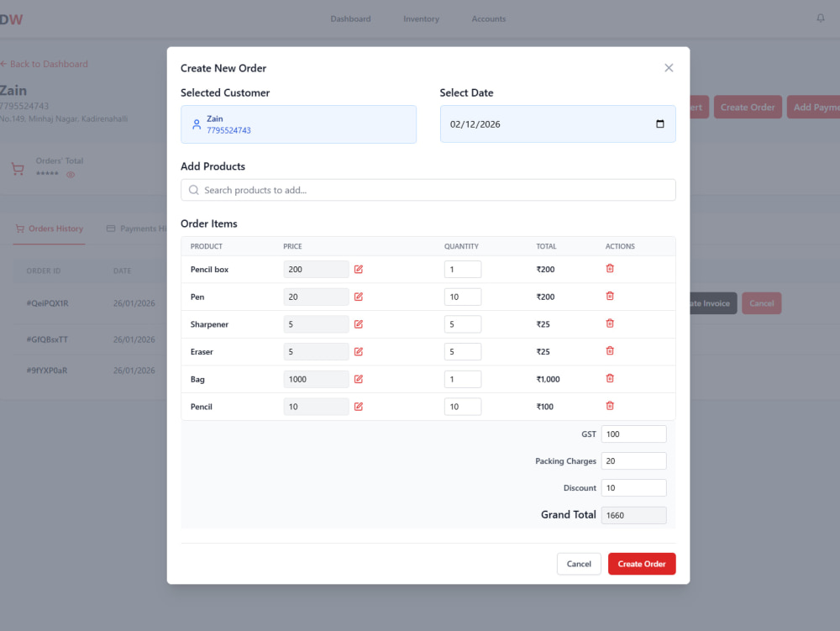Click Pencil quantity field 10
This screenshot has width=840, height=631.
(x=462, y=407)
